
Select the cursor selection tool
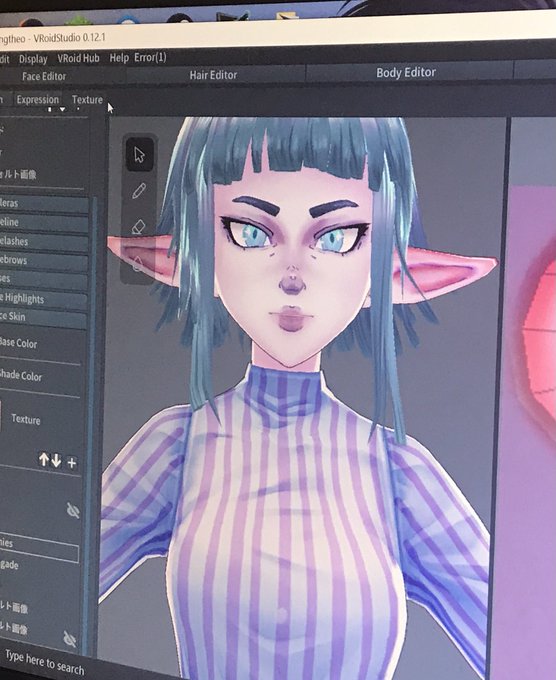pos(139,155)
